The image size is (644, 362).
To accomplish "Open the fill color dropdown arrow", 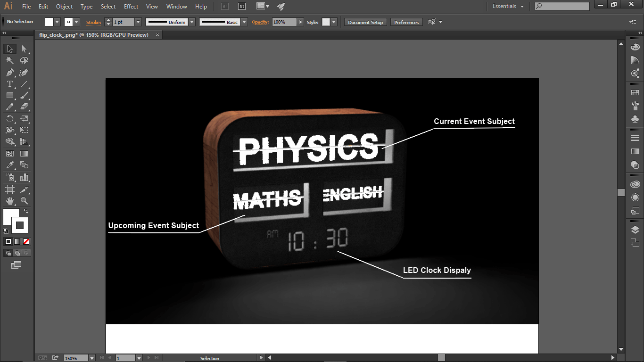I will coord(58,22).
